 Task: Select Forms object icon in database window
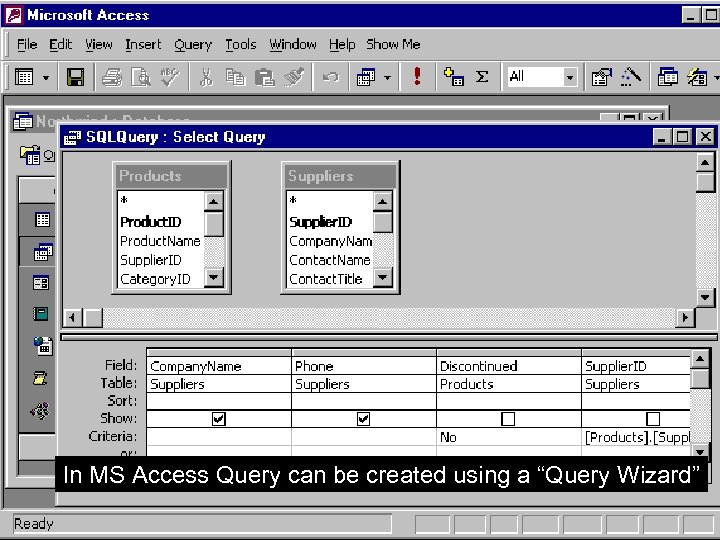[41, 283]
